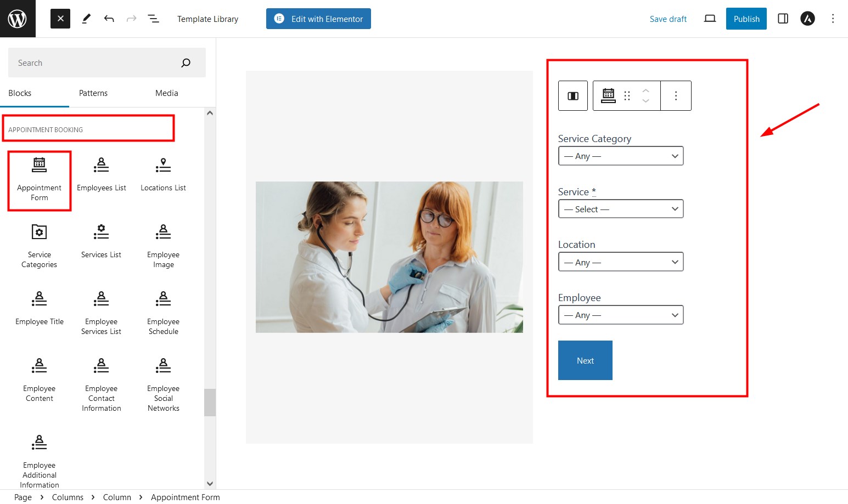This screenshot has width=848, height=504.
Task: Click the Redo arrow icon
Action: click(x=131, y=19)
